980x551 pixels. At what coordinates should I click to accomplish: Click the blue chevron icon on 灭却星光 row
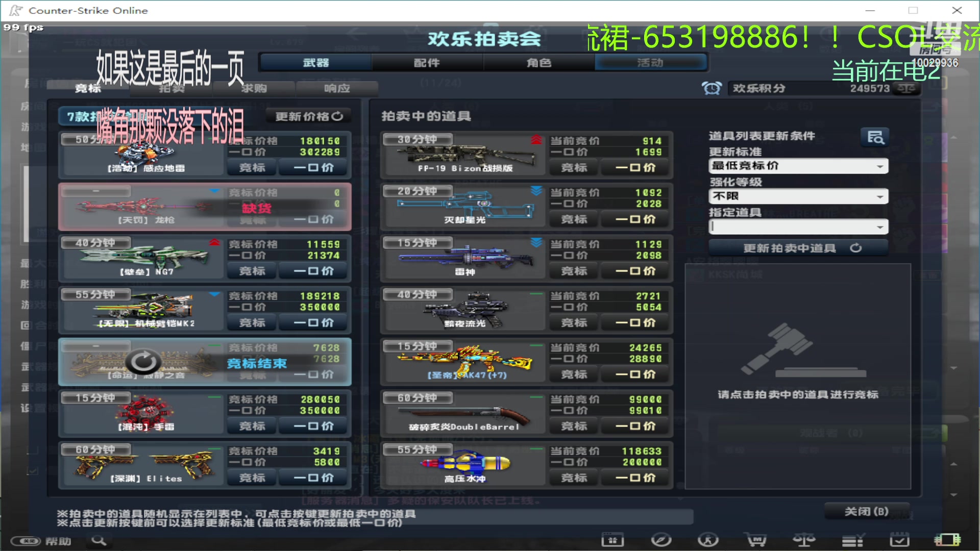(x=536, y=191)
